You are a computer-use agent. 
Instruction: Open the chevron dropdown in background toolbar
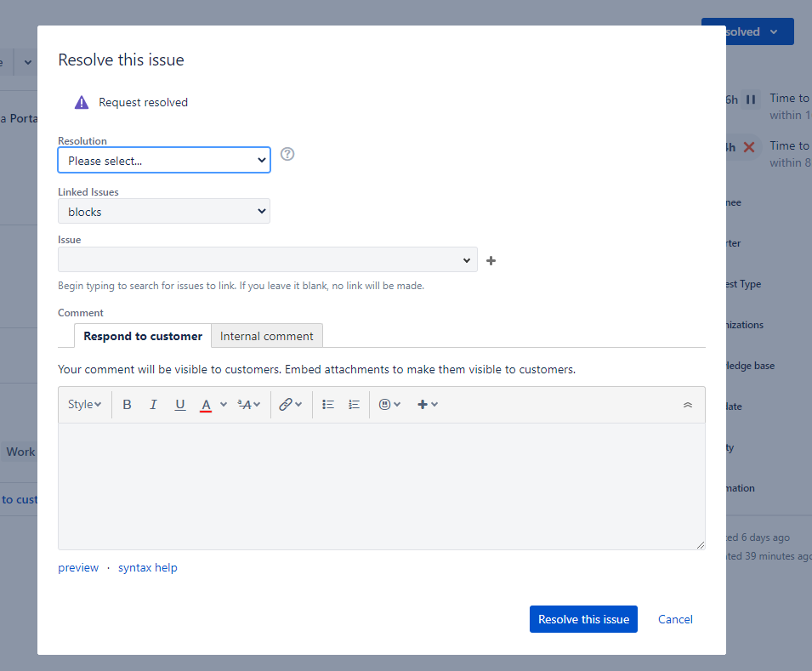[x=27, y=62]
